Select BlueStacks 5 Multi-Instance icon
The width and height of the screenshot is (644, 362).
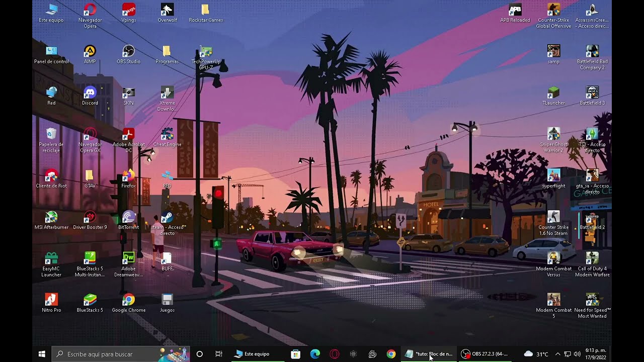90,264
